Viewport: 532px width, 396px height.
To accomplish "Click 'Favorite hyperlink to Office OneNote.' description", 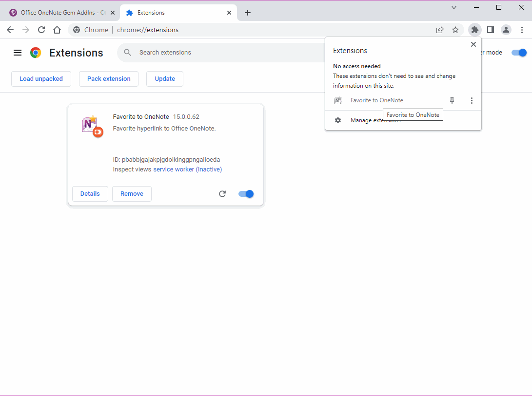I will point(164,129).
